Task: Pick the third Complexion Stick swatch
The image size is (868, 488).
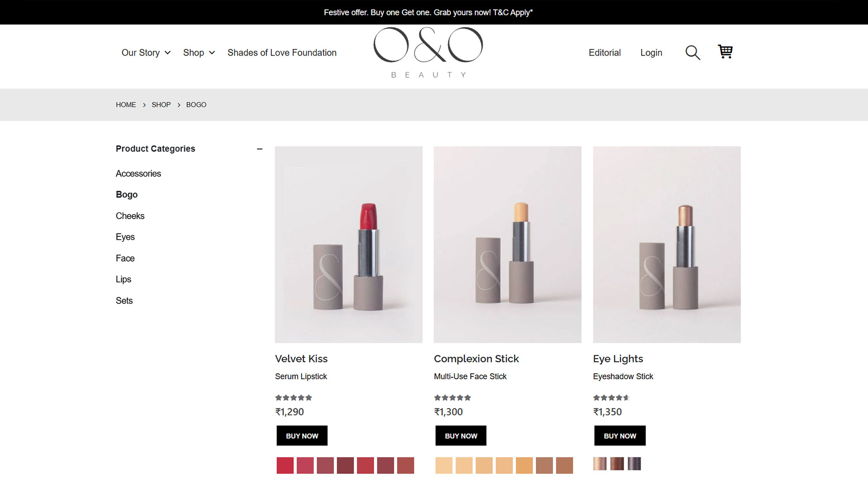Action: coord(484,465)
